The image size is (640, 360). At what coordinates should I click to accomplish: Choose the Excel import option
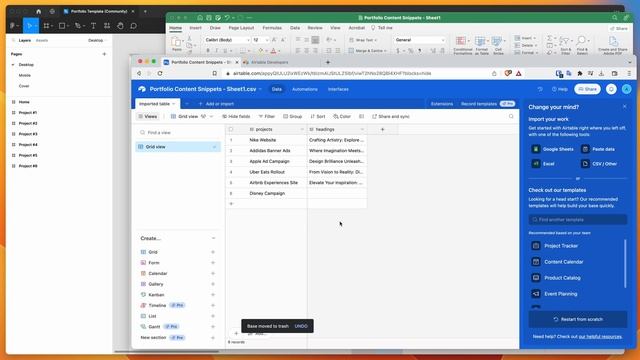[x=544, y=164]
